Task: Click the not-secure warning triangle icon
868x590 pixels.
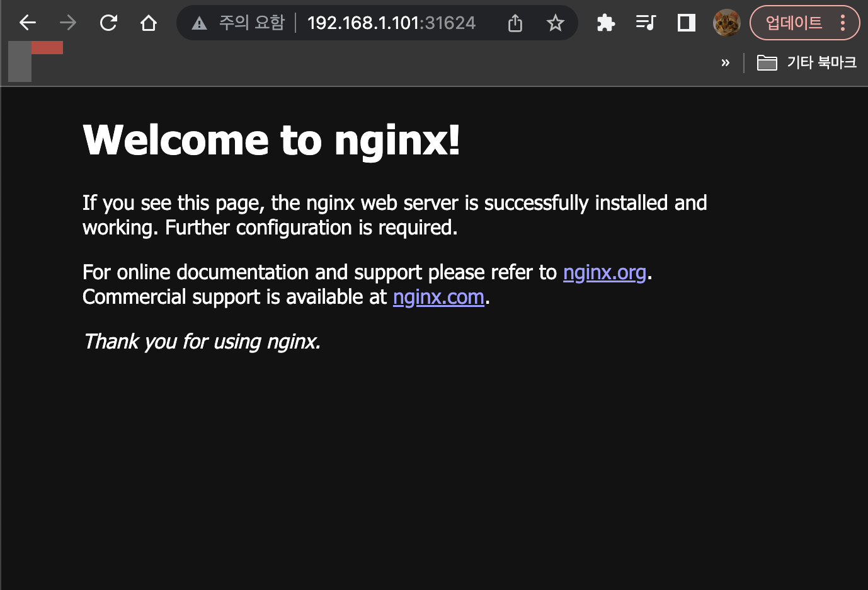Action: 199,23
